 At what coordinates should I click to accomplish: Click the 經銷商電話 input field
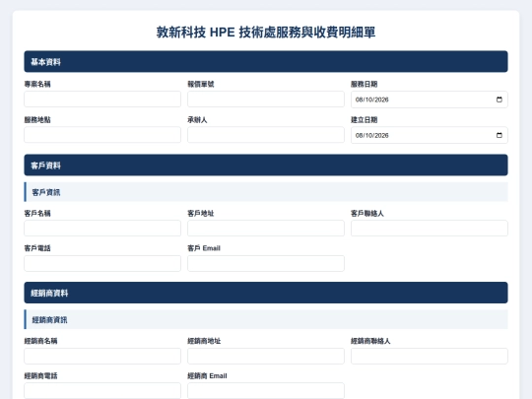[102, 391]
